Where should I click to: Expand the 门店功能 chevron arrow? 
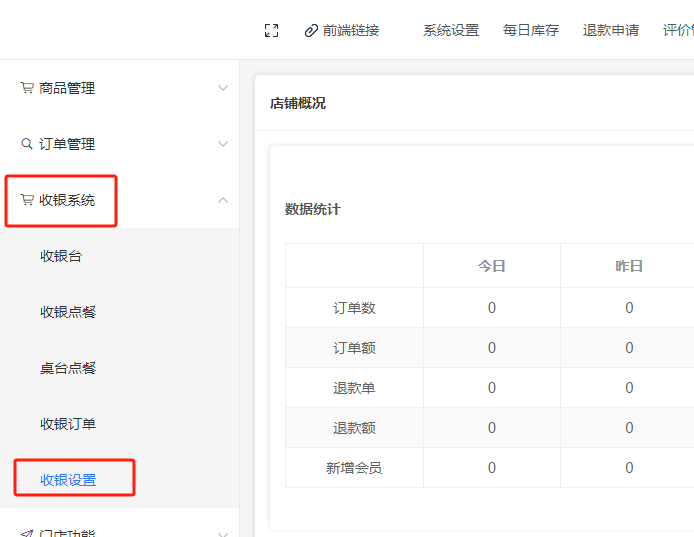click(223, 532)
